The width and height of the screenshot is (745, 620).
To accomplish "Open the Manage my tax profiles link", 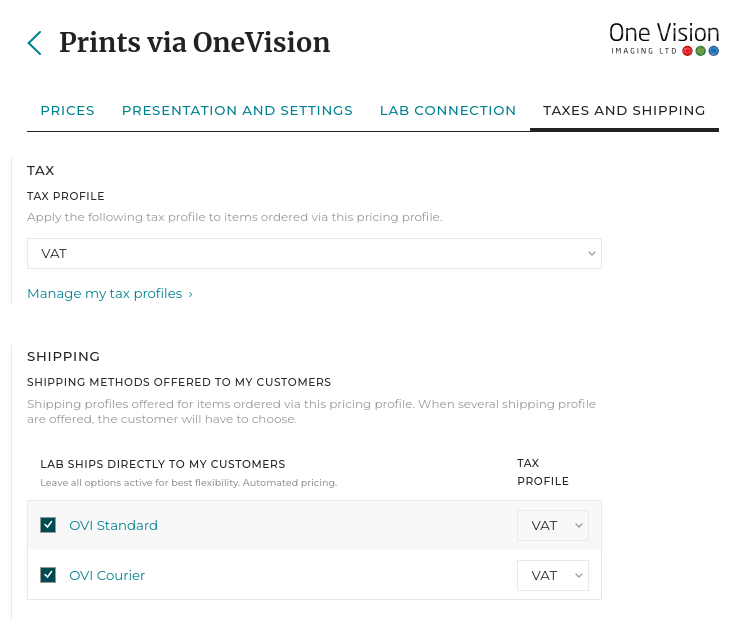I will (x=109, y=294).
